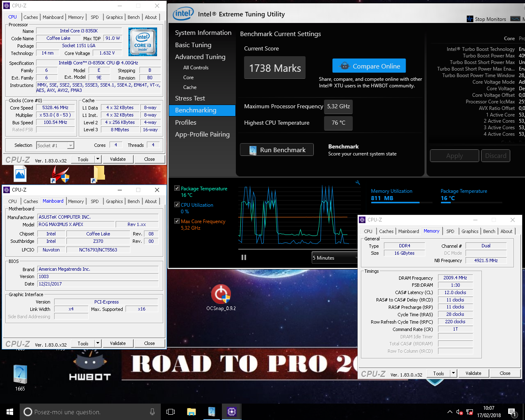Viewport: 525px width, 420px height.
Task: Select the shield shortcut icon on the desktop
Action: pyautogui.click(x=60, y=174)
